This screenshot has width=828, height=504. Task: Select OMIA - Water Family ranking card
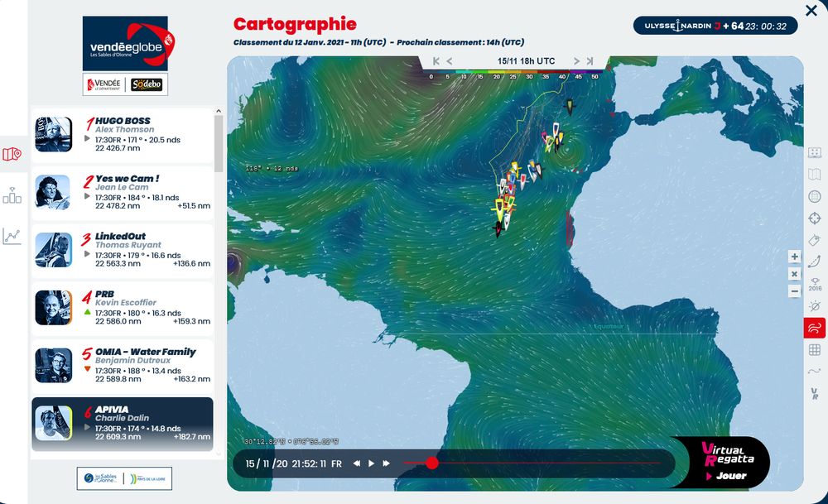123,367
